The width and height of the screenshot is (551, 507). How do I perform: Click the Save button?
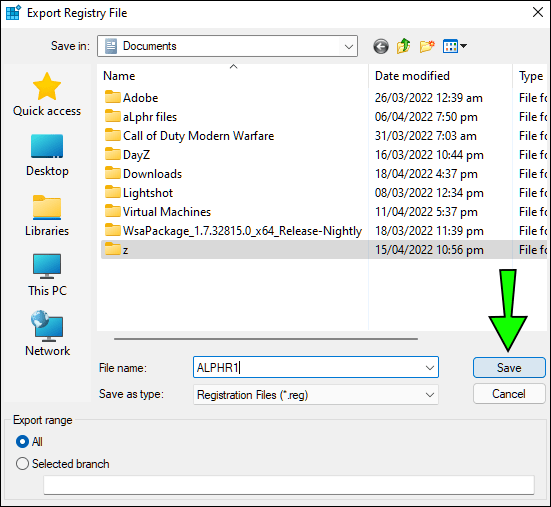(x=509, y=368)
